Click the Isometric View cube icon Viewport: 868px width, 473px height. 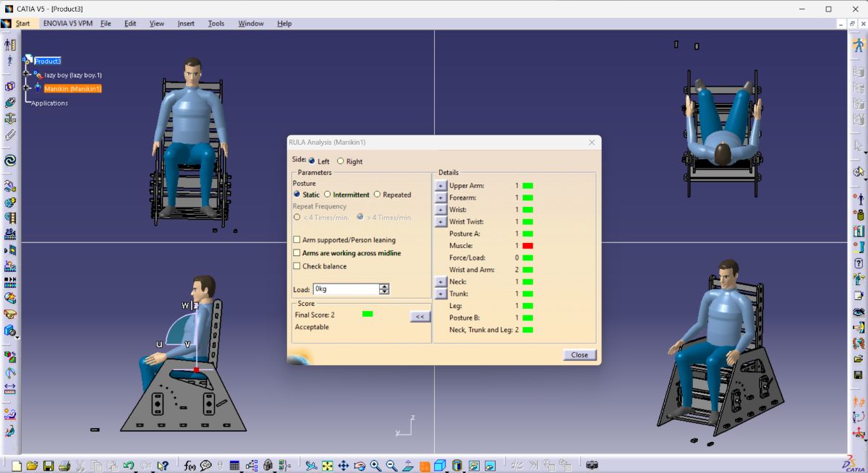tap(439, 464)
